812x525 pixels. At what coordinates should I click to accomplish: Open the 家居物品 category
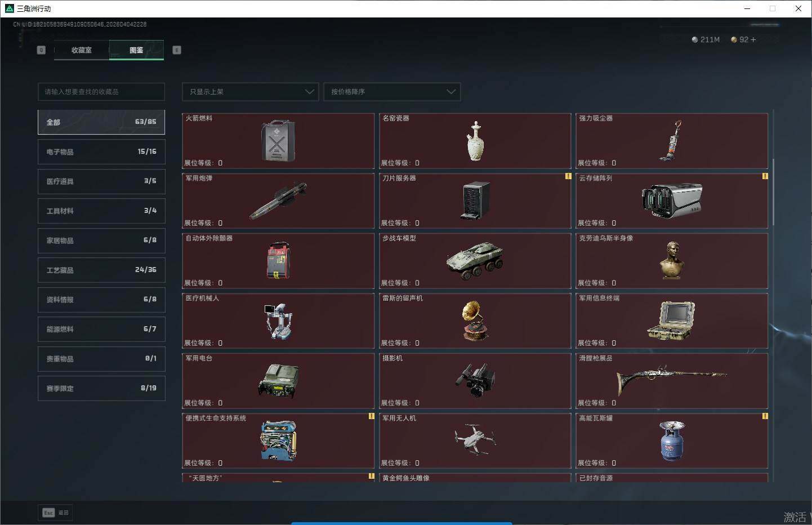point(101,241)
